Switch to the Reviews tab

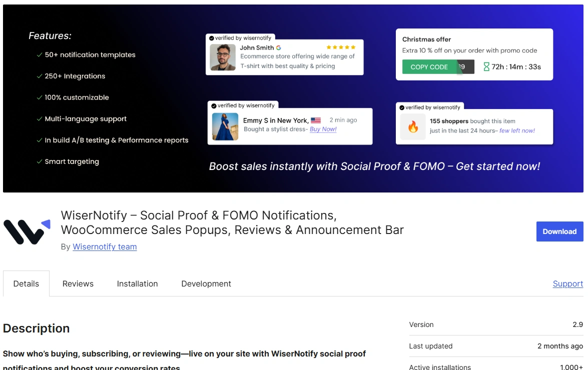pyautogui.click(x=78, y=283)
